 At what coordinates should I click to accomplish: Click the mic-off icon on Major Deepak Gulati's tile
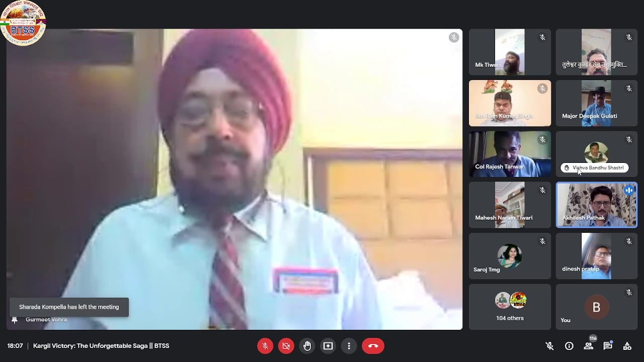coord(629,88)
